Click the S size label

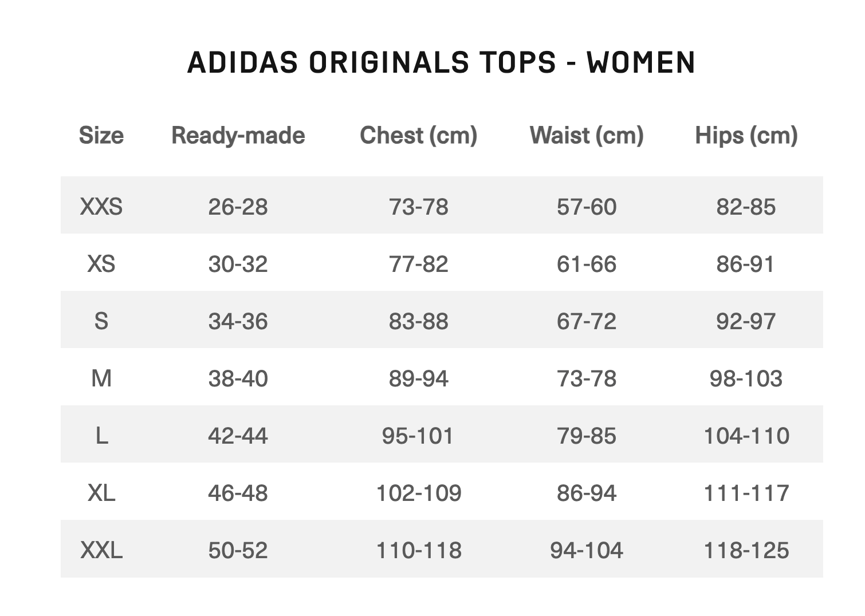click(x=101, y=321)
